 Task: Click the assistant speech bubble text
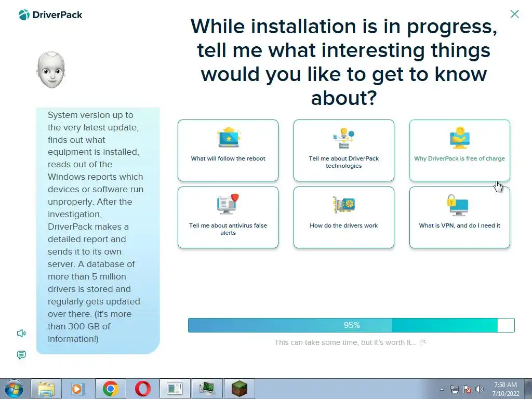tap(96, 227)
